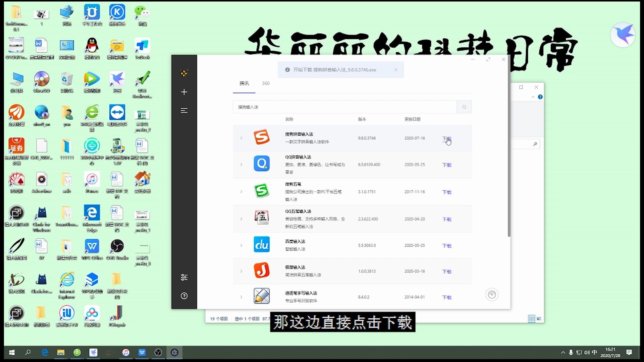Click the QQ Pinyin blue Q app icon
The height and width of the screenshot is (362, 644).
pyautogui.click(x=262, y=164)
